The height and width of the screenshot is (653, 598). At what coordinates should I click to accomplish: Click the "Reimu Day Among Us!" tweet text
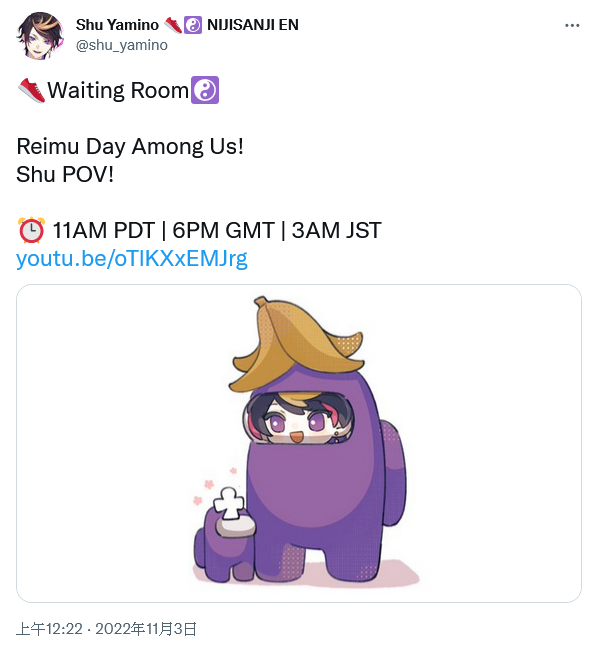point(130,147)
